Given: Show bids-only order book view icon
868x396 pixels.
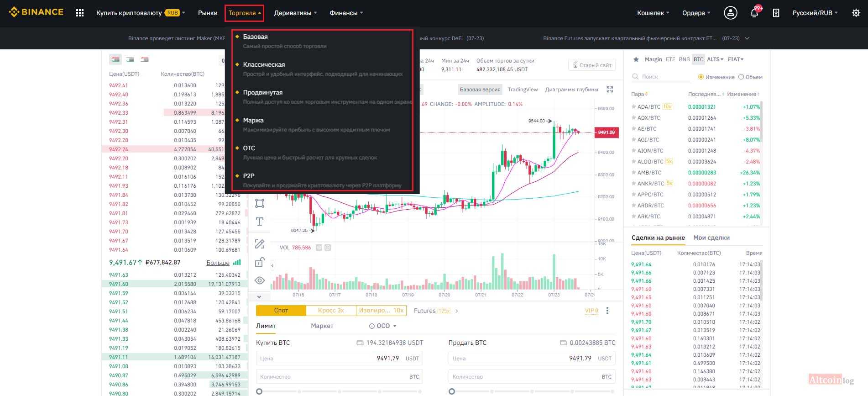Looking at the screenshot, I should [x=130, y=59].
